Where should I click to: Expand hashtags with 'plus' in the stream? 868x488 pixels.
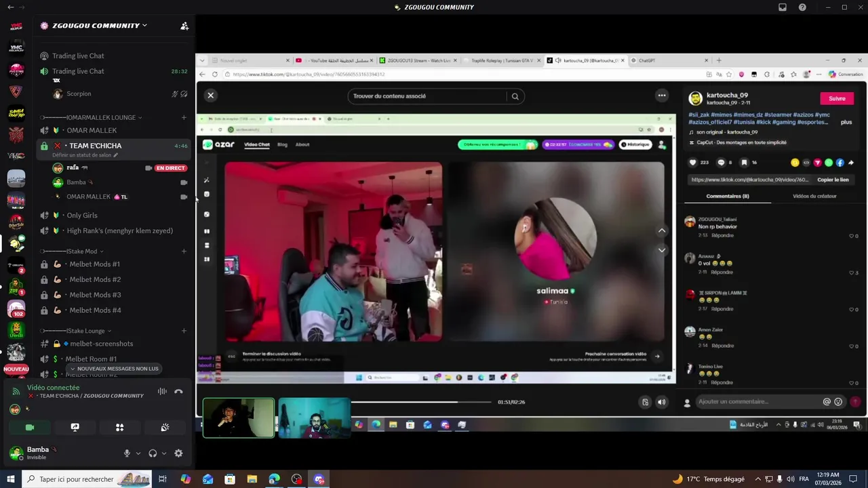[846, 123]
